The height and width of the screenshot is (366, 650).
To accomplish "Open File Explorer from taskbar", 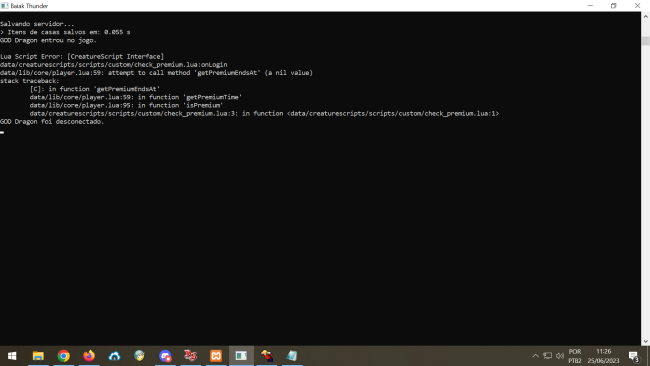I will pos(38,356).
